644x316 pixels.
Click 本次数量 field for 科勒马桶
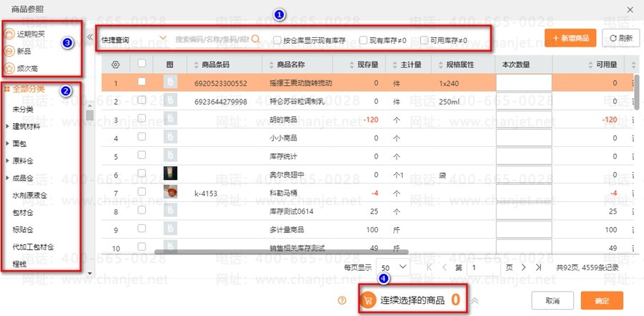(524, 193)
